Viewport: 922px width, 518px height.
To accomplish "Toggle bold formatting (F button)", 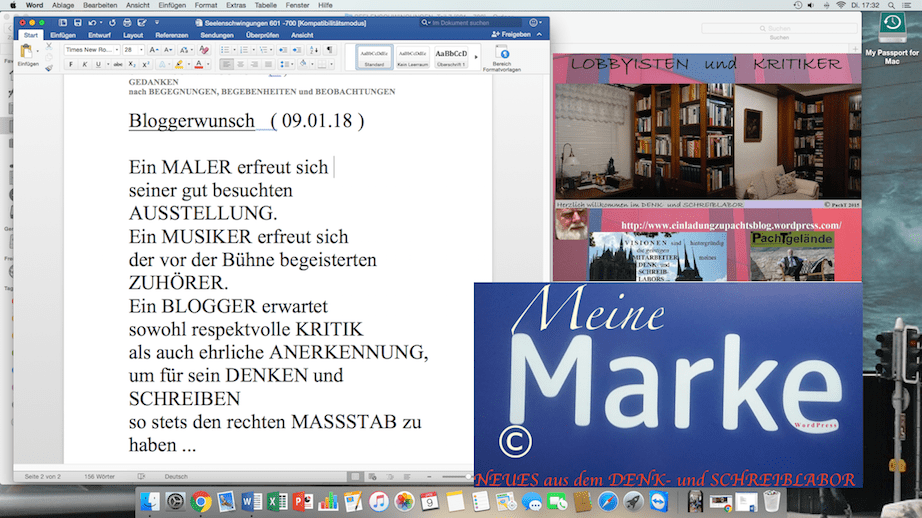I will tap(70, 64).
